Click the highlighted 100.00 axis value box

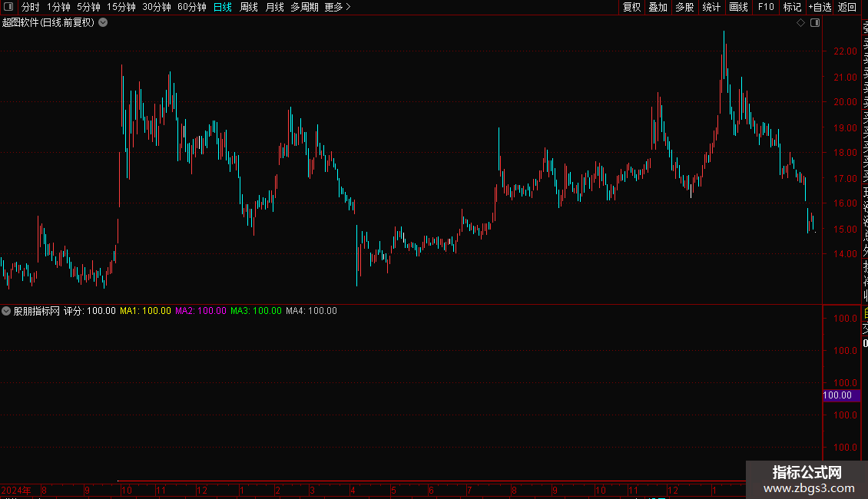pos(841,395)
